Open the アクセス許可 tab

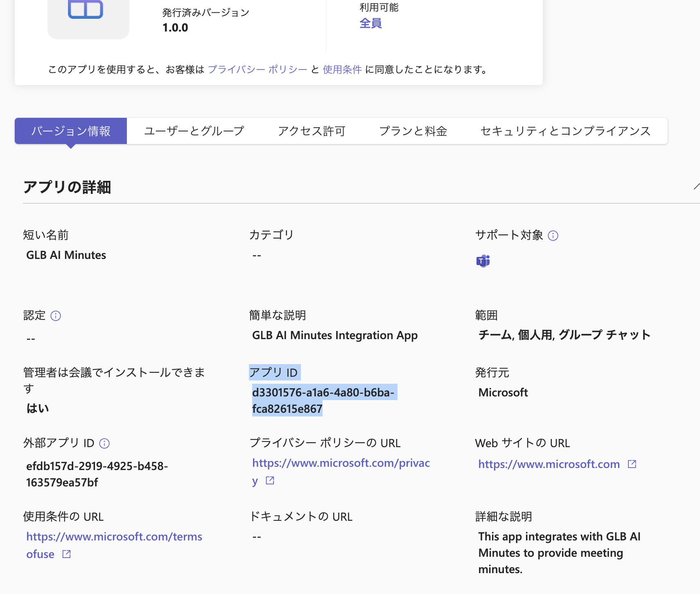(x=312, y=131)
